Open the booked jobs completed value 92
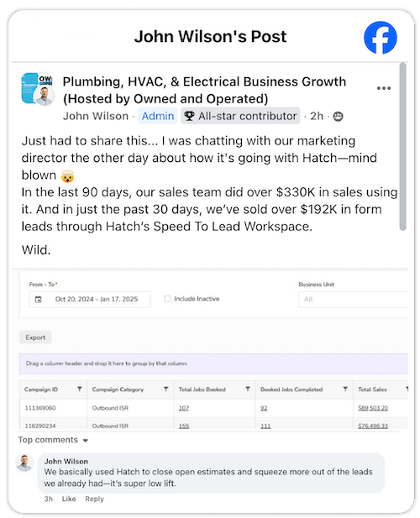Image resolution: width=420 pixels, height=518 pixels. [264, 408]
